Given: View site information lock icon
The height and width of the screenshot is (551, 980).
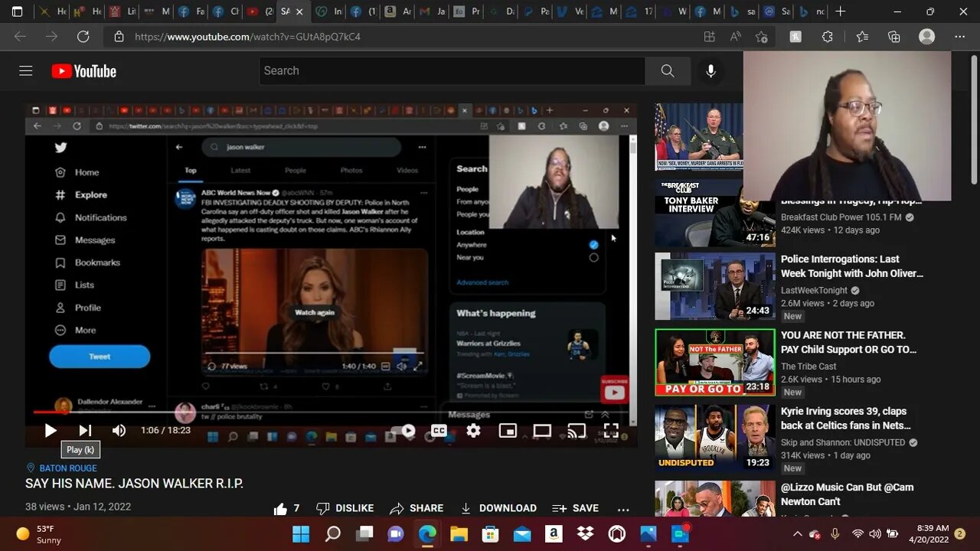Looking at the screenshot, I should (x=119, y=37).
